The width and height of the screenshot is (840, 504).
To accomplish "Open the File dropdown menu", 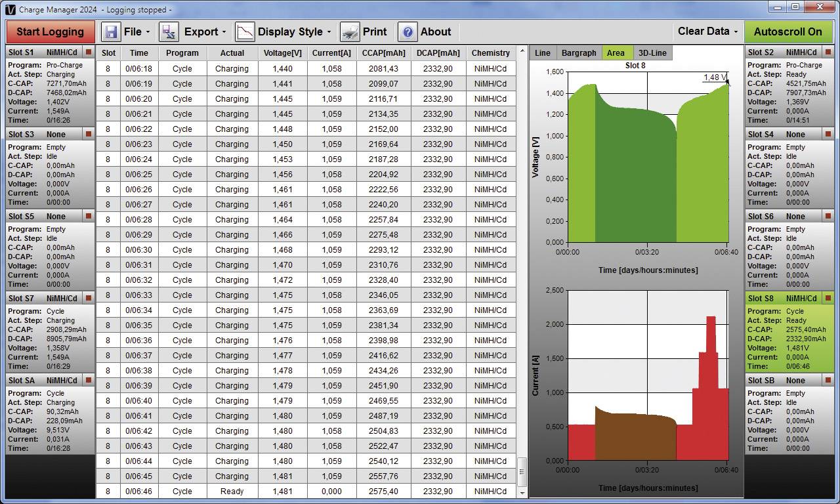I will 136,31.
